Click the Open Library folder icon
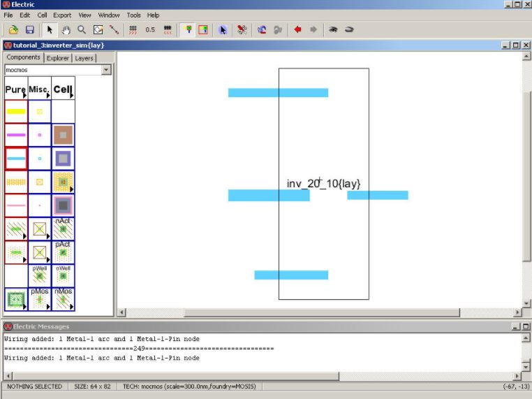This screenshot has width=532, height=399. pos(13,30)
